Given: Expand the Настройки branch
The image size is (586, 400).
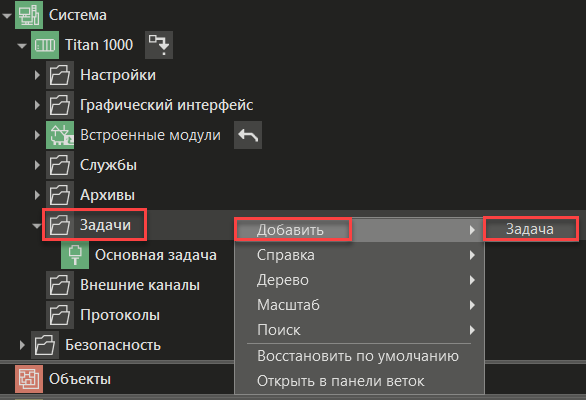Looking at the screenshot, I should pos(37,75).
